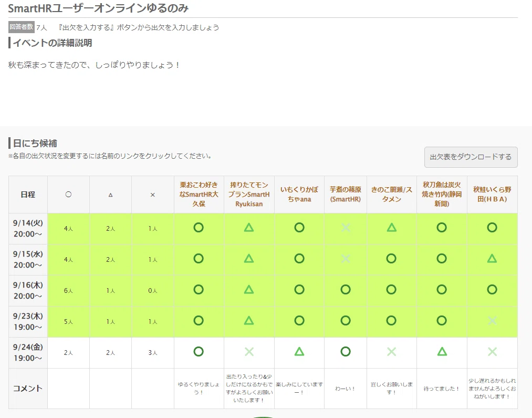This screenshot has width=532, height=418.
Task: Click the 5人 circle count for 9/23(木)
Action: (x=68, y=322)
